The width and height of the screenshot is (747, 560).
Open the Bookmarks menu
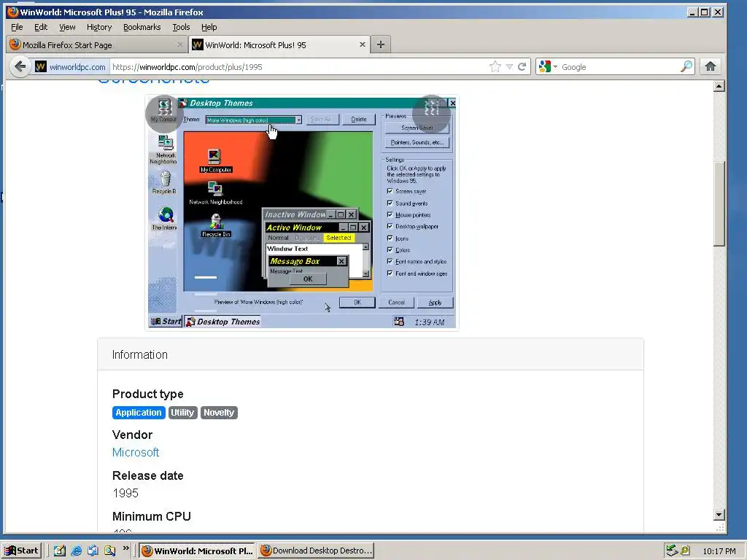[x=142, y=27]
